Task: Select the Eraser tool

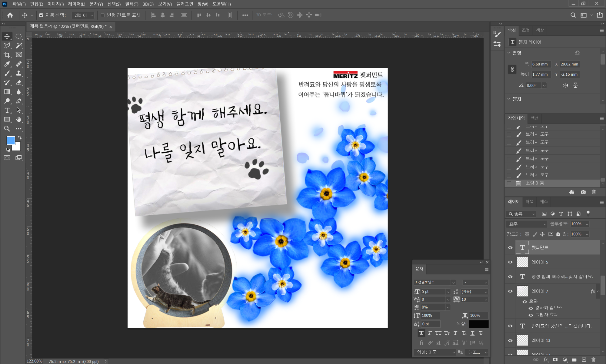Action: tap(19, 82)
